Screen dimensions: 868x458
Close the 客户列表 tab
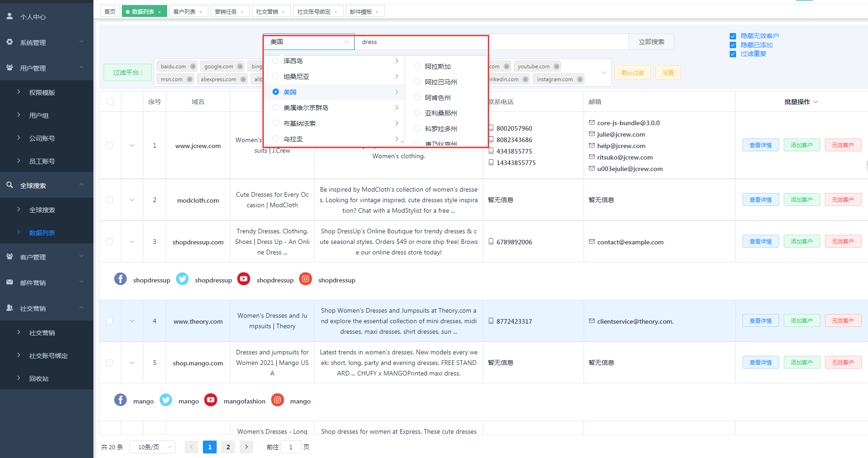[x=201, y=12]
